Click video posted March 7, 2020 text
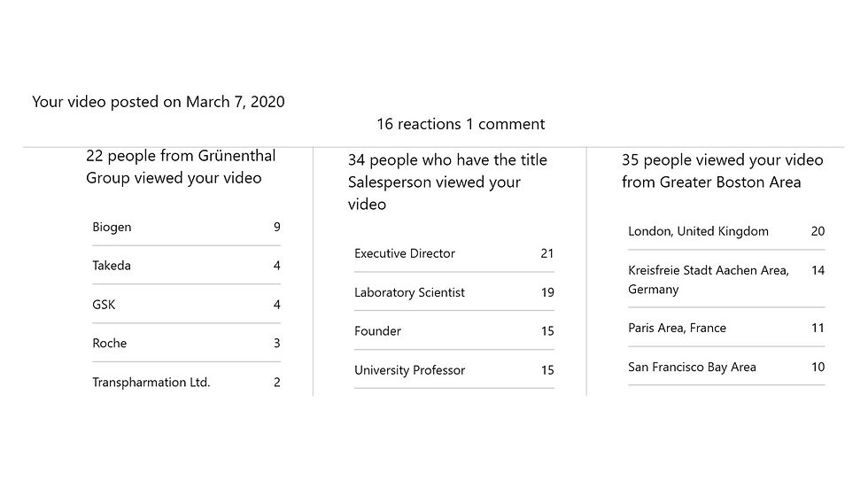This screenshot has width=868, height=488. point(159,102)
